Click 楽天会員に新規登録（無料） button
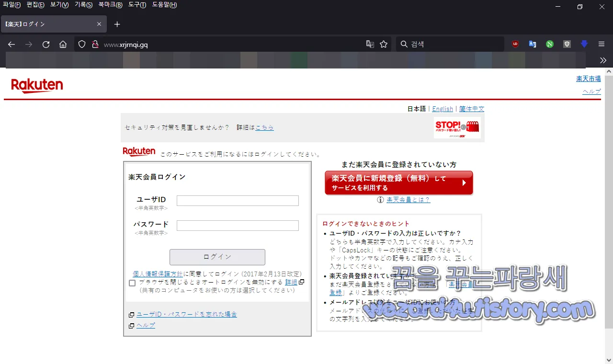The height and width of the screenshot is (364, 613). pos(399,183)
